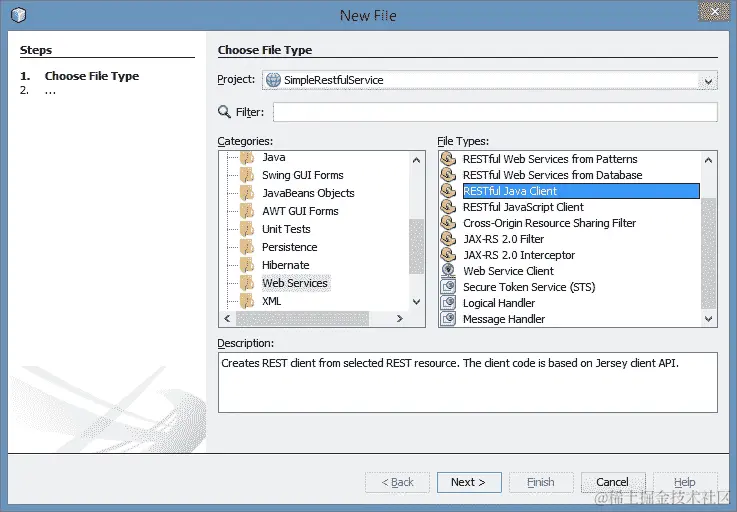737x512 pixels.
Task: Click the Persistence folder icon
Action: click(x=247, y=247)
